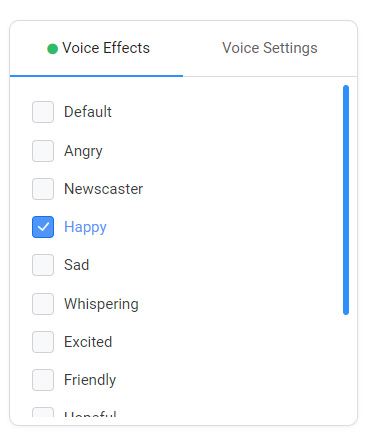This screenshot has height=436, width=370.
Task: Click the Angry label text
Action: (83, 152)
